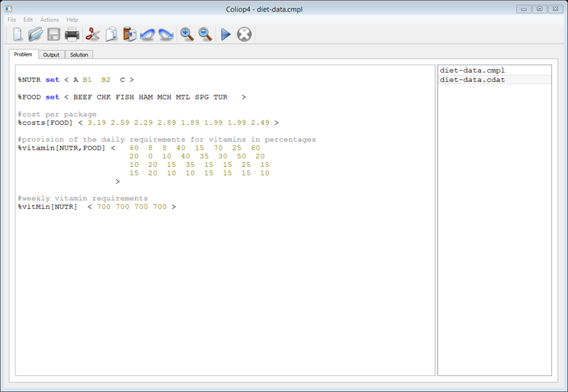Run the model with the play button
568x392 pixels.
click(x=226, y=34)
